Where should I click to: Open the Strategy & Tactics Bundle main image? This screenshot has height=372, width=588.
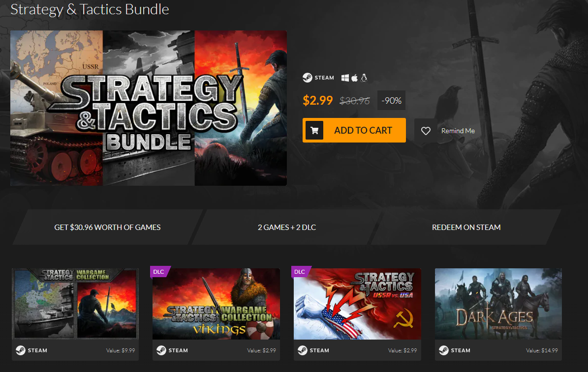click(x=149, y=108)
